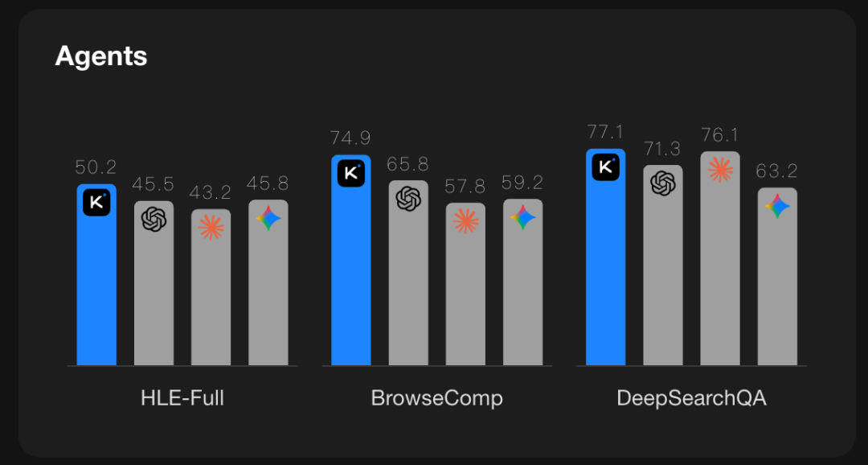Click the OpenAI logo in DeepSearchQA group
This screenshot has height=465, width=868.
click(x=663, y=183)
